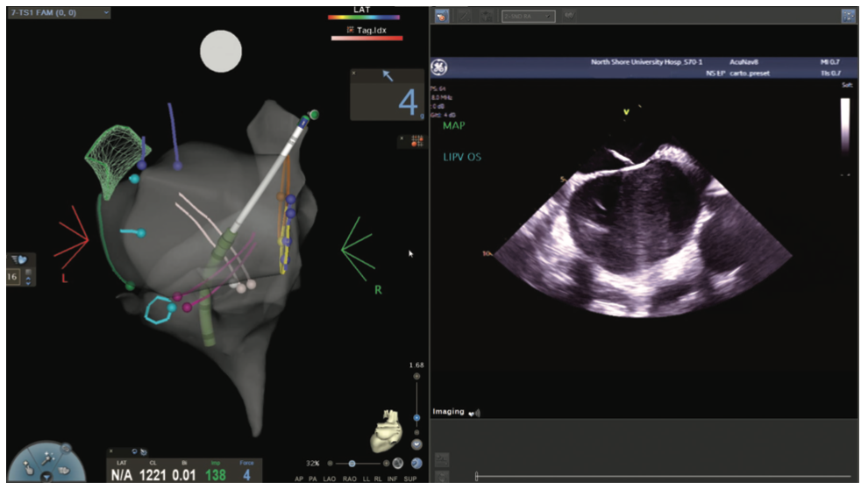Click the 32% transparency slider handle

(x=352, y=464)
